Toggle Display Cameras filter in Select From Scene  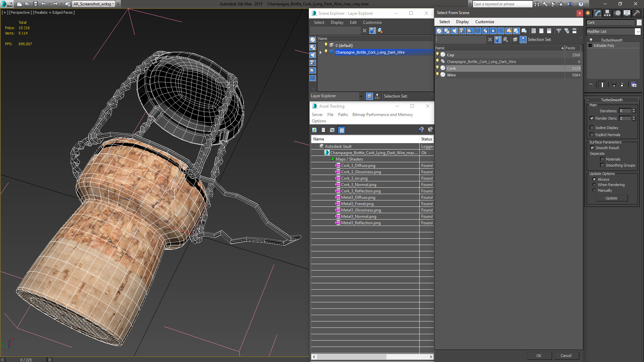tap(462, 31)
